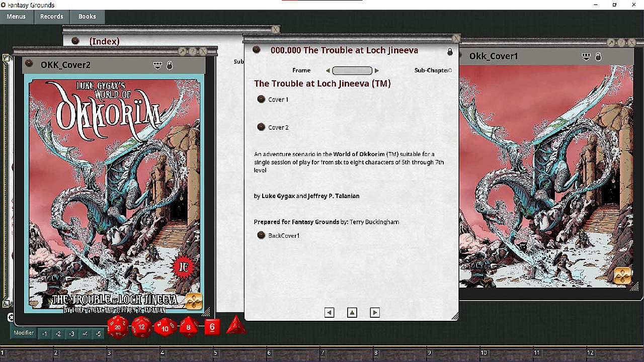Click the Okk_Cover1 window title

494,56
